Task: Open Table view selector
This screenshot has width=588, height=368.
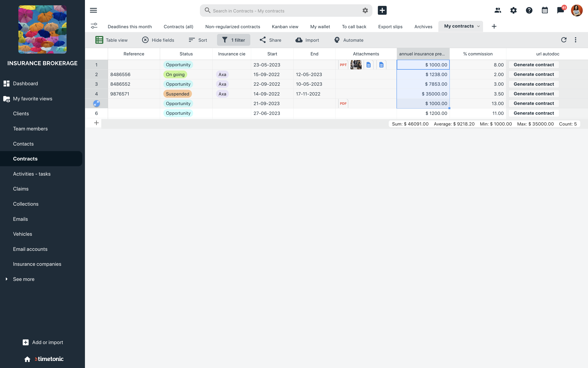Action: [111, 40]
